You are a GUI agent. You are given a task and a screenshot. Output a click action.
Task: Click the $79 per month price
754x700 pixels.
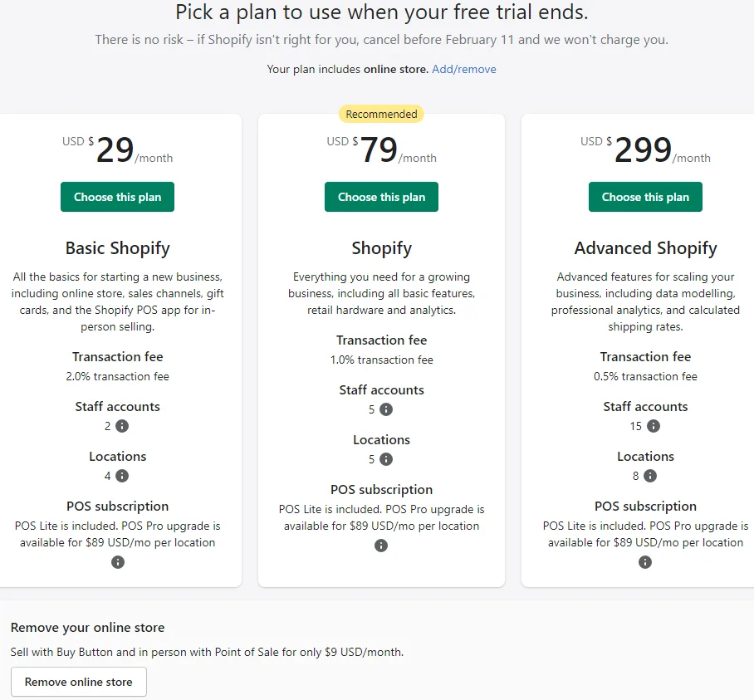coord(380,150)
